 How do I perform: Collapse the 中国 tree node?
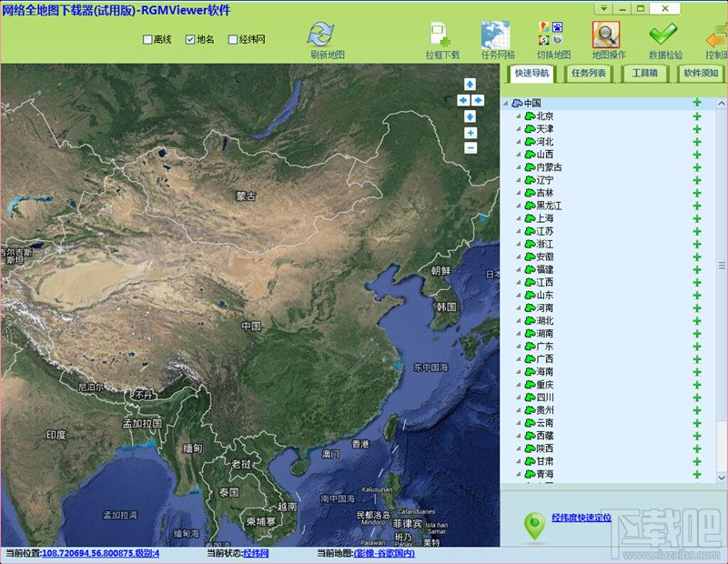(506, 103)
